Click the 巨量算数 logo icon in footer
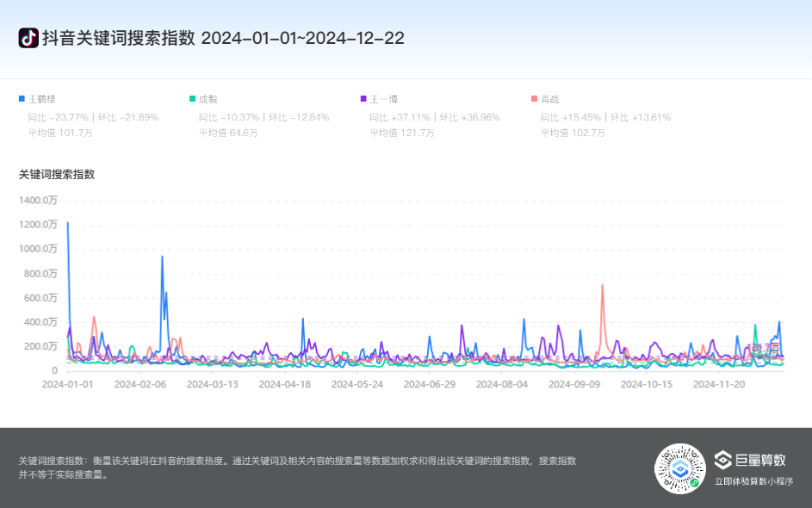812x508 pixels. (x=723, y=459)
